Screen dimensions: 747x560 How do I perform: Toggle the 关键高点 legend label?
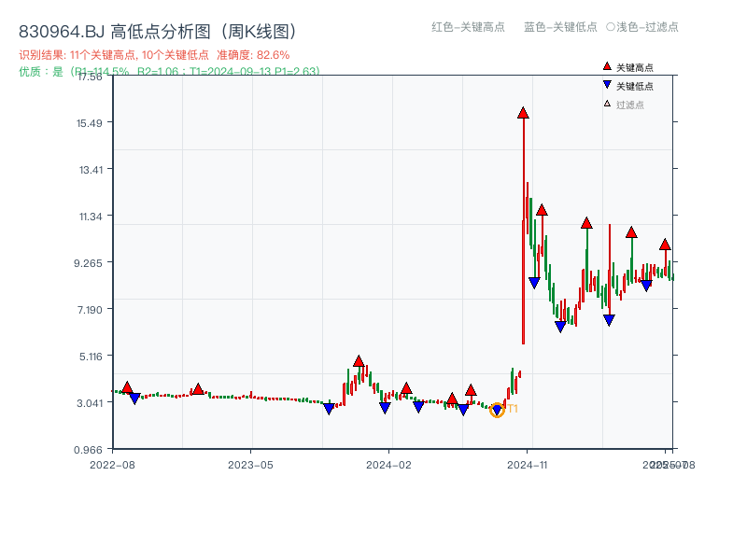(635, 67)
